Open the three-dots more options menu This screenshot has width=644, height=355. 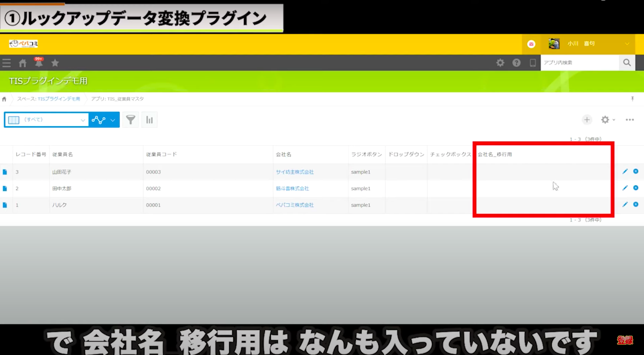(630, 120)
